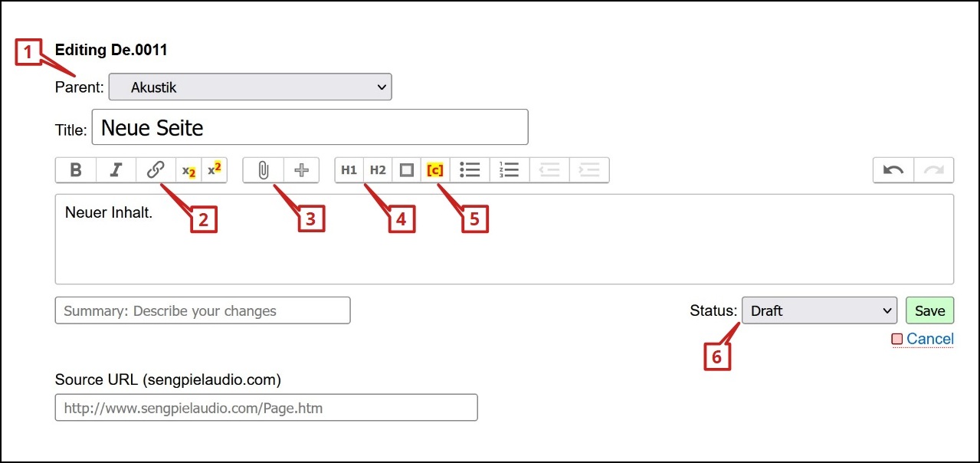Create a numbered list
The height and width of the screenshot is (463, 980).
[509, 170]
